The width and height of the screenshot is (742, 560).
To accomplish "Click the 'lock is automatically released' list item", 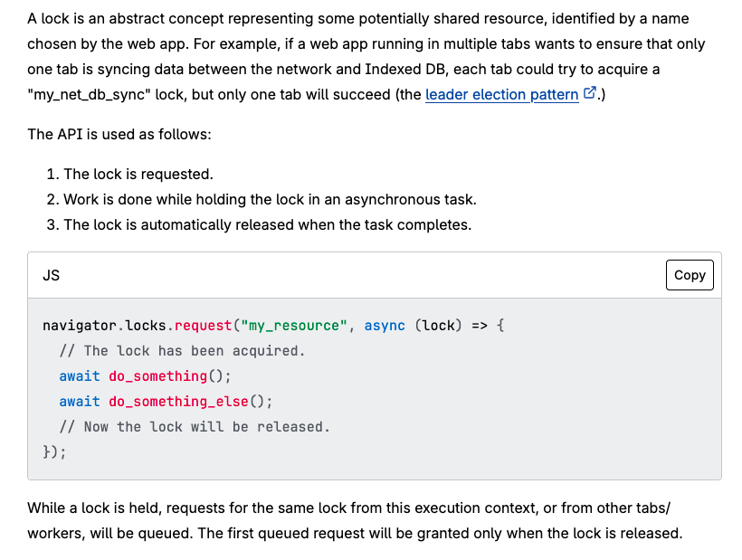I will click(x=267, y=224).
